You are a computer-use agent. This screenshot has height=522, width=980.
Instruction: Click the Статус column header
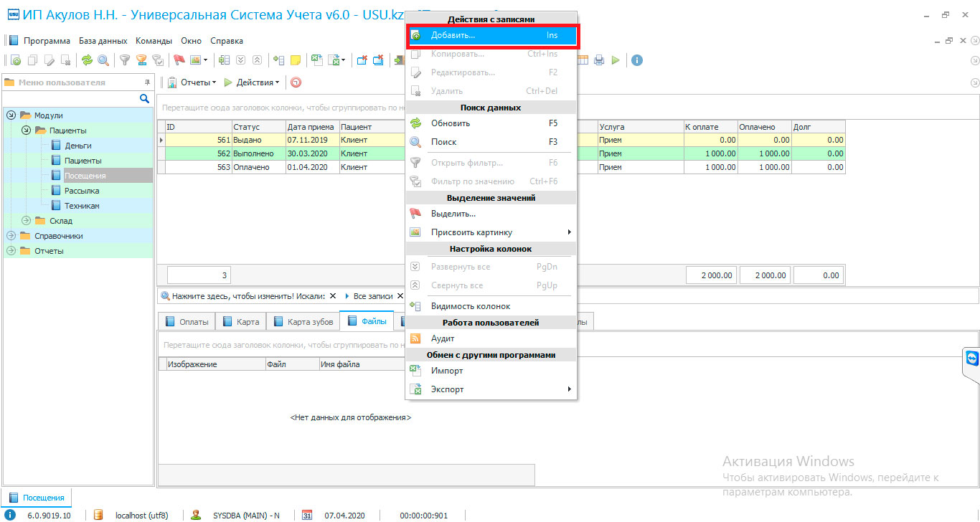(x=258, y=127)
